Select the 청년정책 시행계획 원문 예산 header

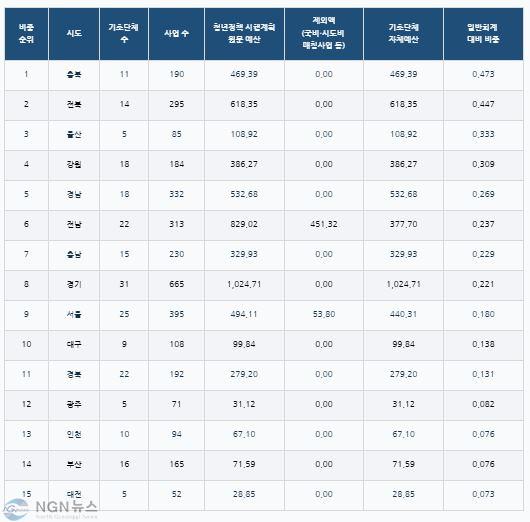244,33
